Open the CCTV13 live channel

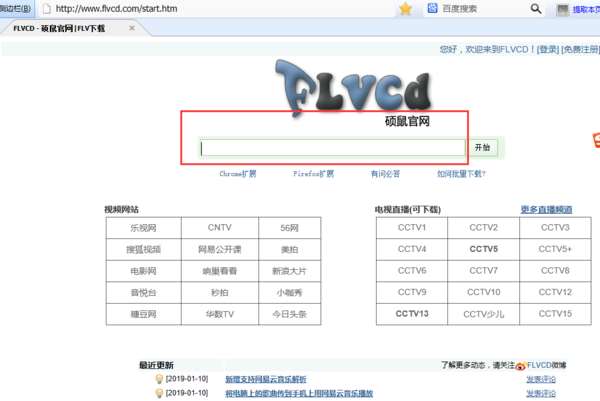tap(412, 314)
